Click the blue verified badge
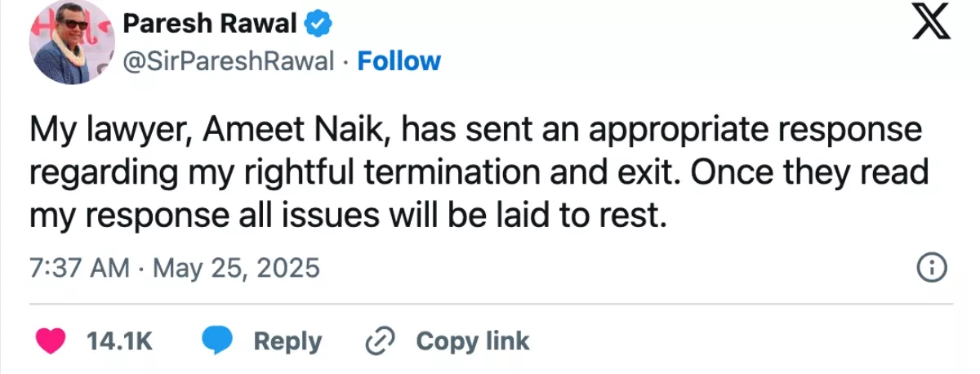 [317, 25]
